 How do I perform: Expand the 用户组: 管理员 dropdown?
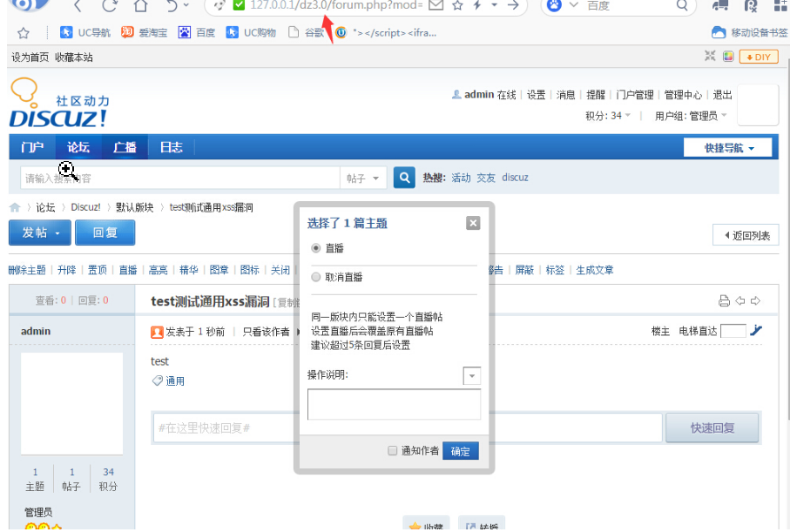click(x=691, y=116)
